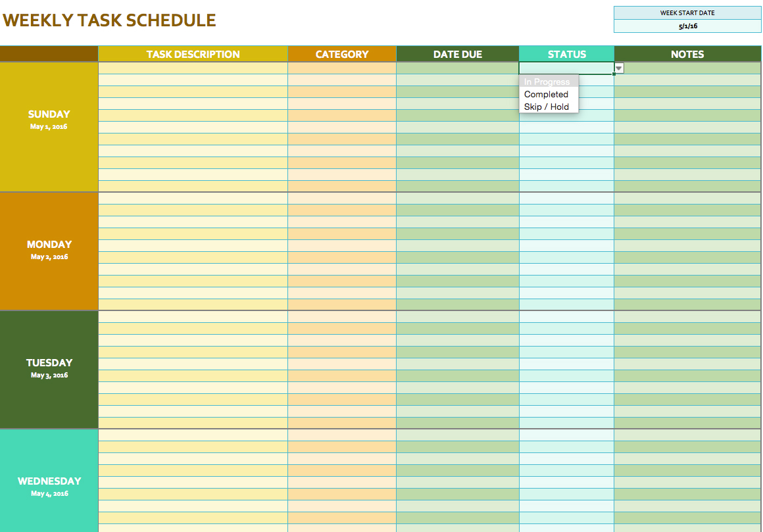Viewport: 763px width, 532px height.
Task: Pick 'Skip / Hold' status option
Action: pyautogui.click(x=547, y=107)
